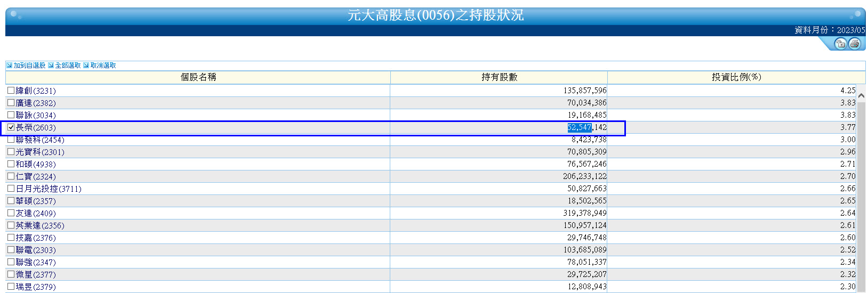Click the 3.77 investment ratio cell
The image size is (868, 293).
732,127
